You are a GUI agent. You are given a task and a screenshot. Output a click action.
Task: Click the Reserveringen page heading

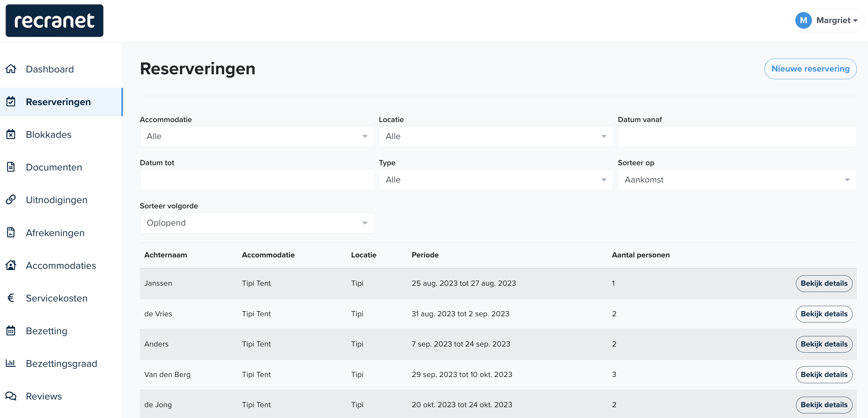(x=197, y=69)
